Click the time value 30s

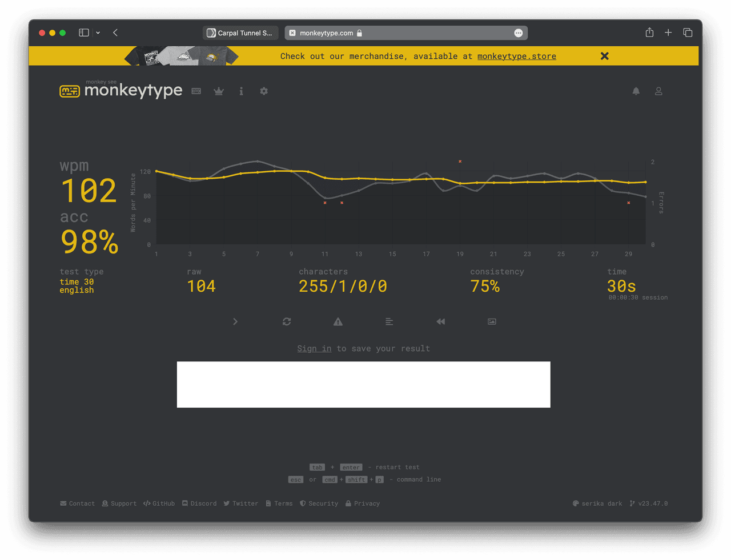coord(621,286)
